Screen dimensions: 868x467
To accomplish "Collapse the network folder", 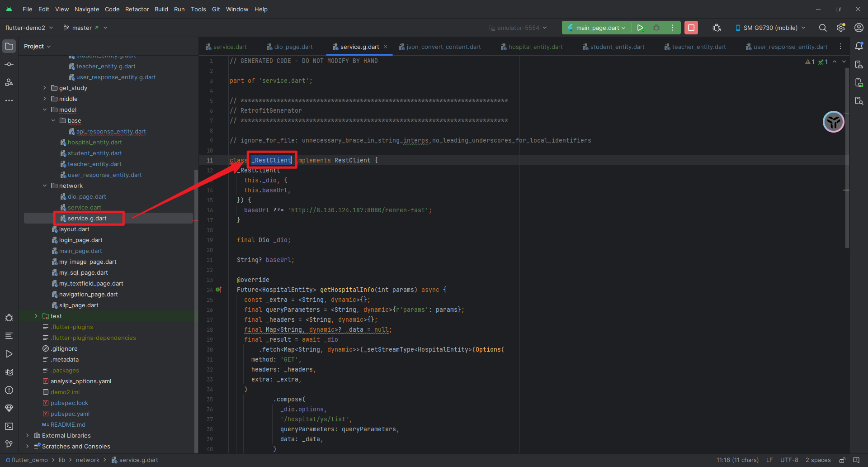I will coord(45,186).
